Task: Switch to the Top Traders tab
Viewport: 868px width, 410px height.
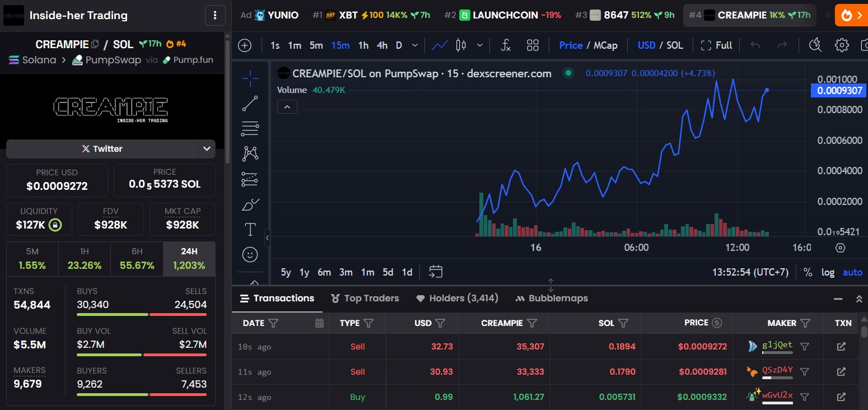Action: pyautogui.click(x=365, y=298)
